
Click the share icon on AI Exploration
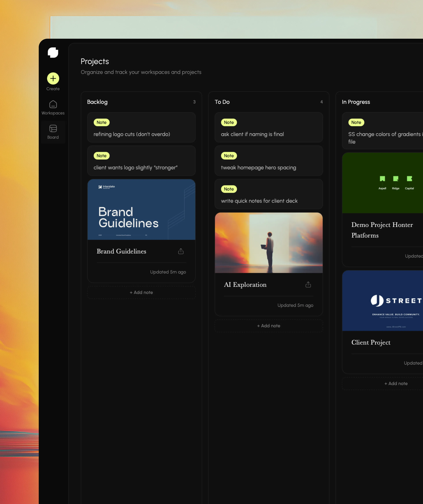pos(308,285)
